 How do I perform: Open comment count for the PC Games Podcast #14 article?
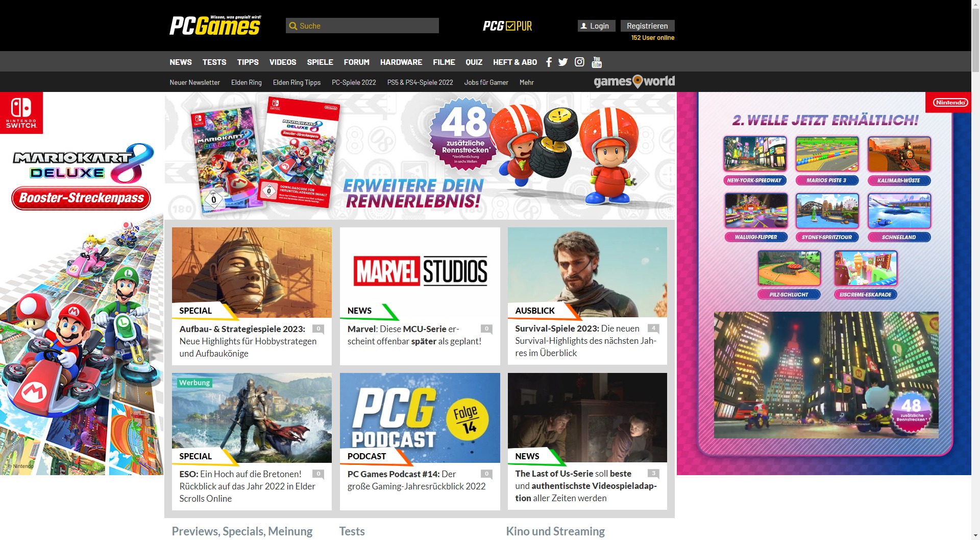point(486,474)
